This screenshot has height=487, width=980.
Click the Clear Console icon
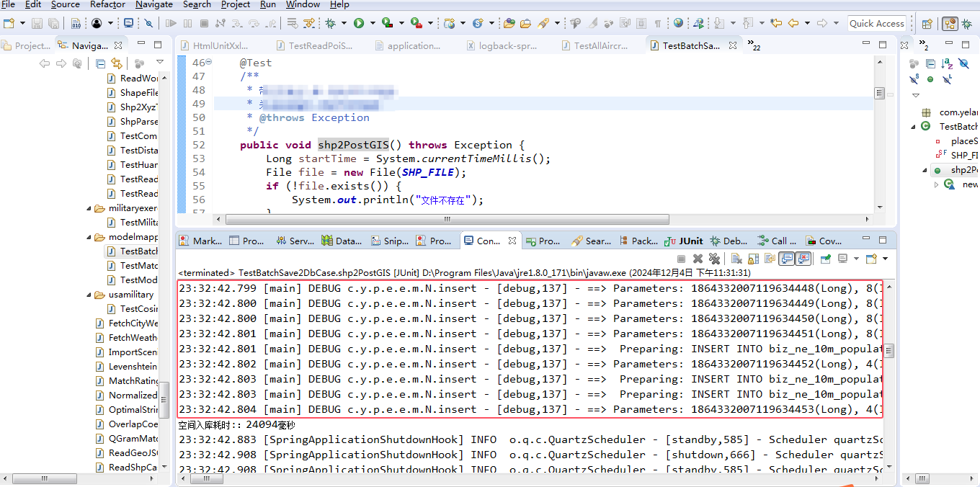(x=736, y=259)
